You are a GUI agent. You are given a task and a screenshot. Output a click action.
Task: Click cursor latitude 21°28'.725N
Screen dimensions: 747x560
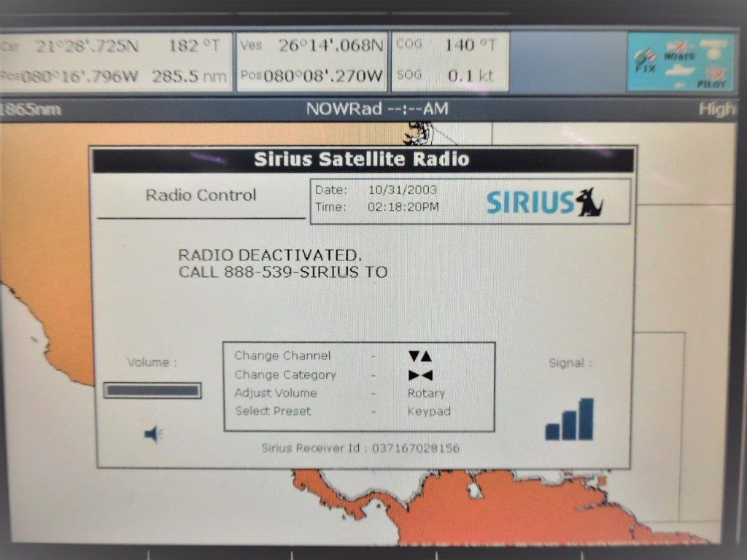click(x=87, y=46)
